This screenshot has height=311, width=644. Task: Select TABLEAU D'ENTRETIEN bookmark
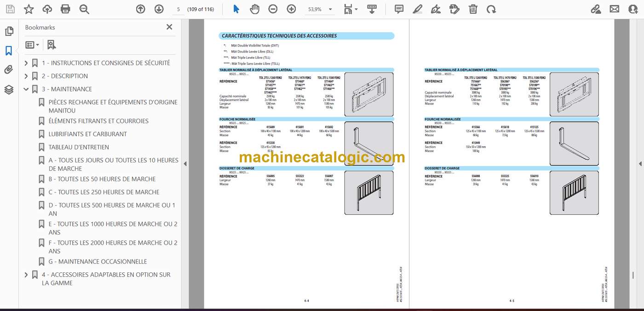pos(79,147)
